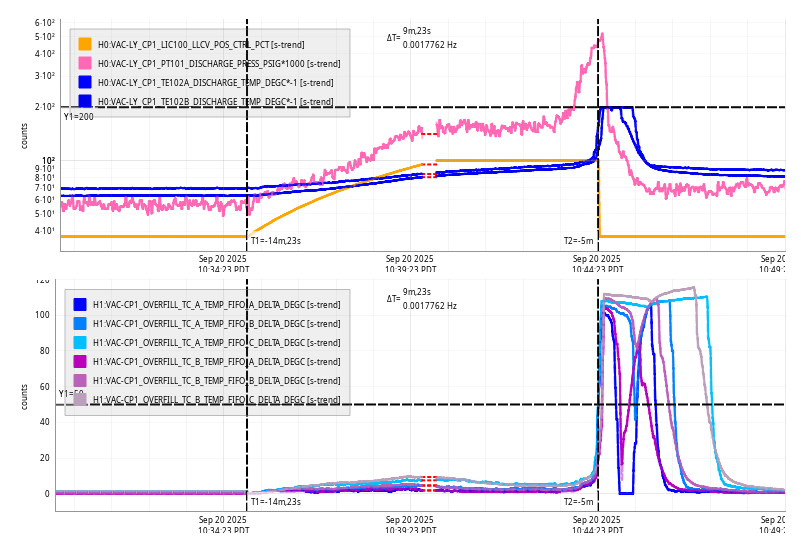Click the bottom plot's counts y-axis label

pyautogui.click(x=25, y=396)
